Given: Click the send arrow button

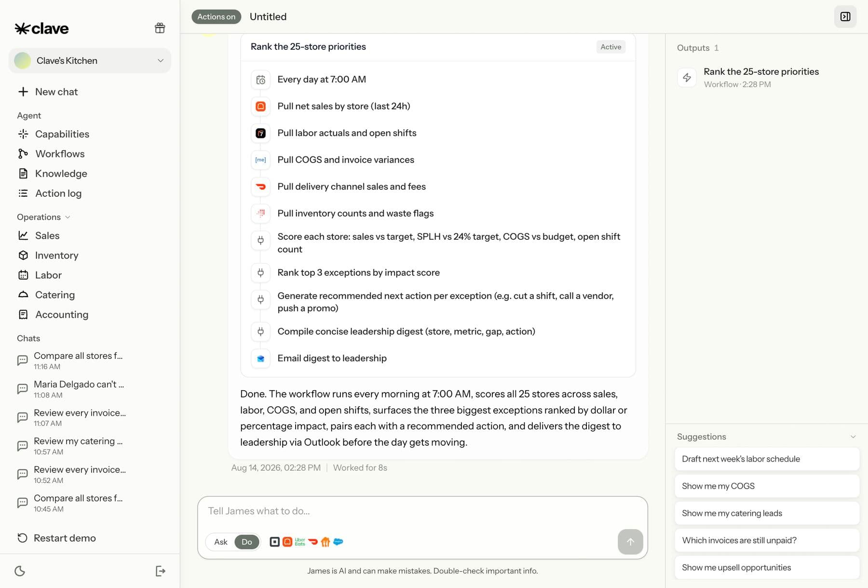Looking at the screenshot, I should (x=630, y=542).
